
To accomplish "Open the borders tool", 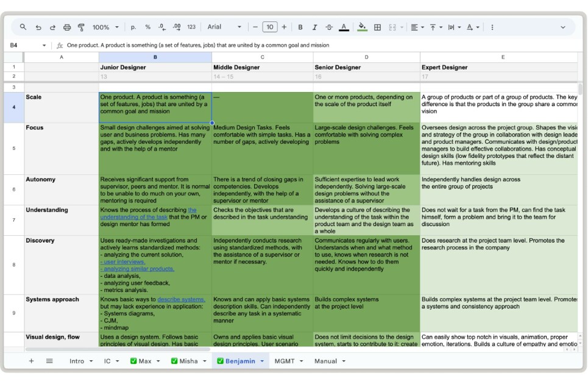I will point(377,27).
